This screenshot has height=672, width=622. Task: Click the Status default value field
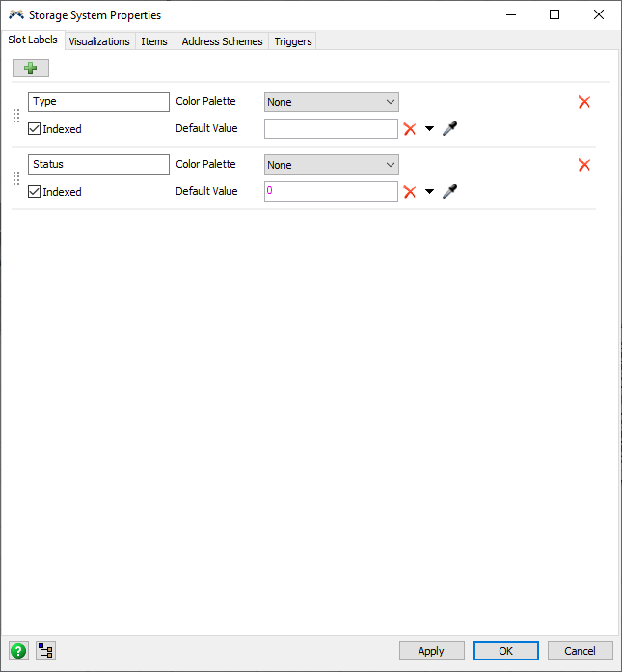click(x=331, y=192)
